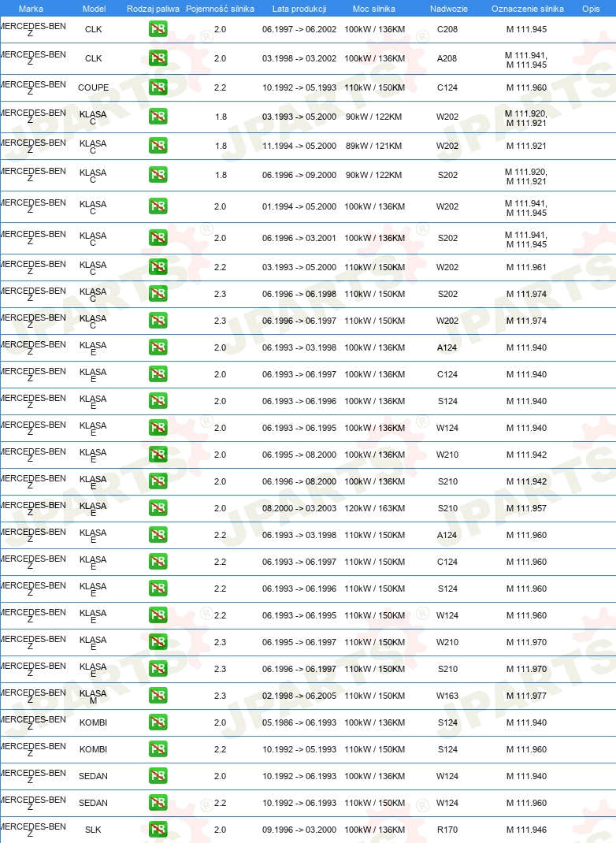Click the fuel icon in the Klasa E 2.0 W124 row
The width and height of the screenshot is (616, 843).
[158, 428]
